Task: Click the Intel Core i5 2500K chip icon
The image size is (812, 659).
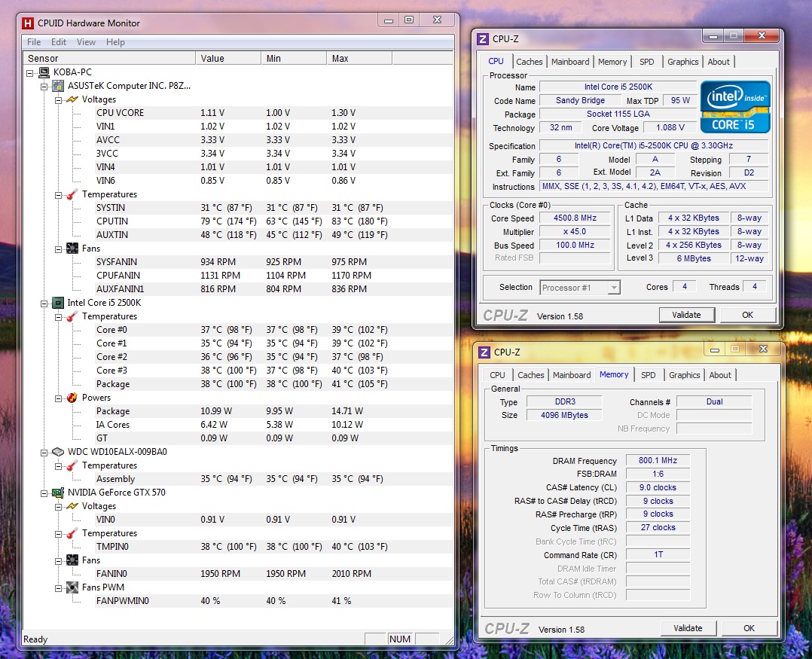Action: 58,303
